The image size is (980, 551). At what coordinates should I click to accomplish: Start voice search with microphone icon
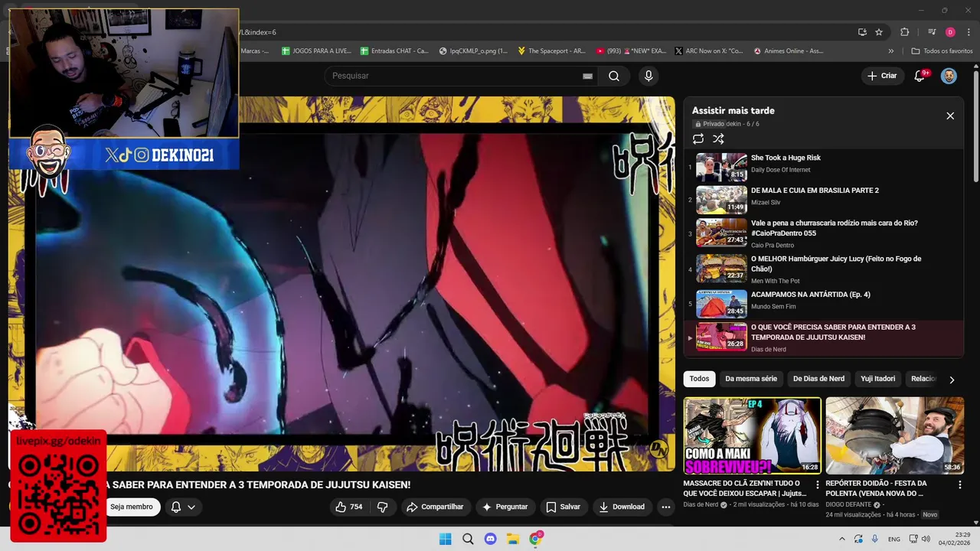648,76
